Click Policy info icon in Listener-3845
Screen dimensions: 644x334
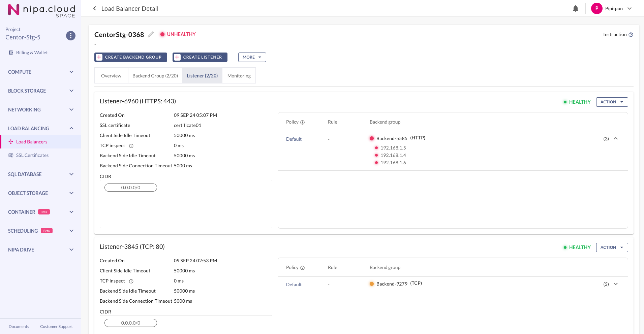click(x=302, y=268)
